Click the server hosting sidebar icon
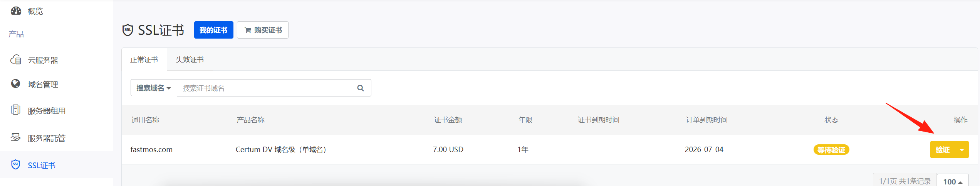The height and width of the screenshot is (186, 980). 16,137
